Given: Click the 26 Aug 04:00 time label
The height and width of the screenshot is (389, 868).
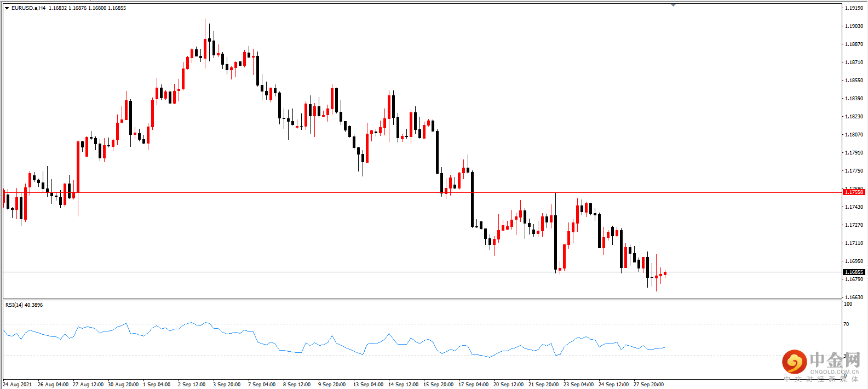Looking at the screenshot, I should pyautogui.click(x=53, y=385).
